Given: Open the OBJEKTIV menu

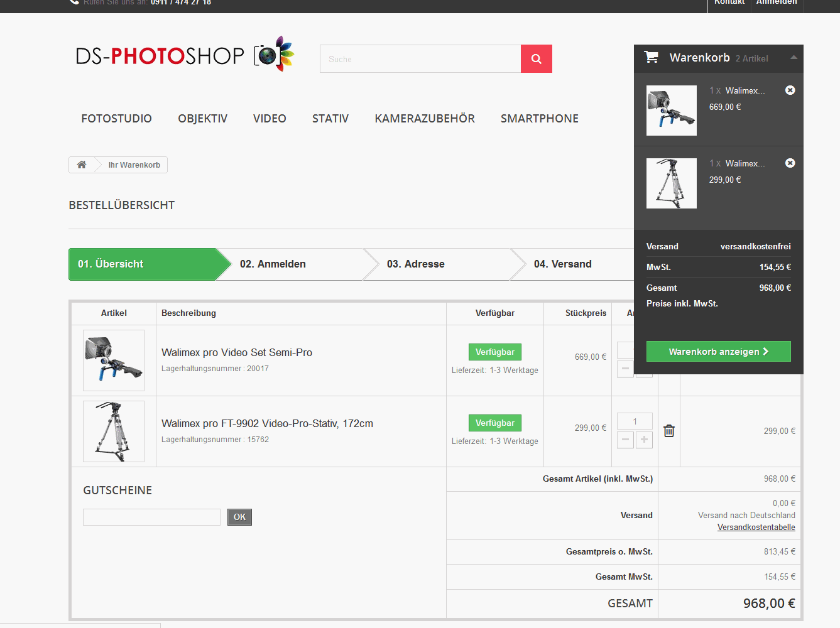Looking at the screenshot, I should [202, 119].
